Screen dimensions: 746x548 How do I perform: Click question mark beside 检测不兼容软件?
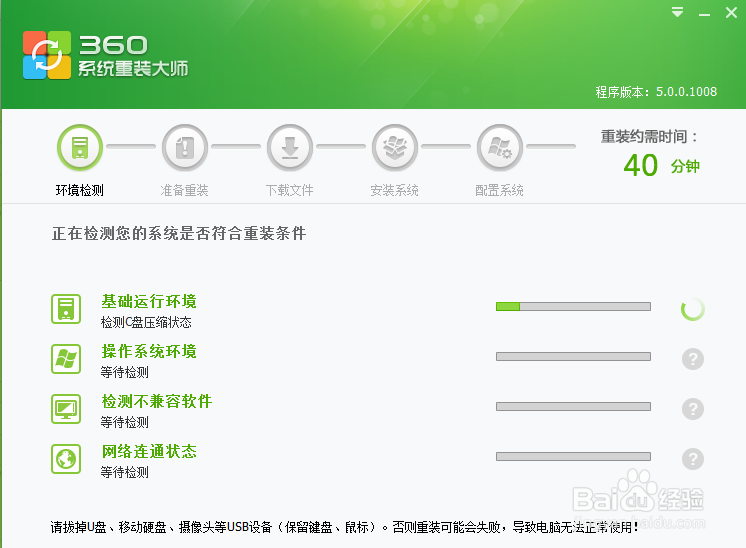tap(693, 409)
